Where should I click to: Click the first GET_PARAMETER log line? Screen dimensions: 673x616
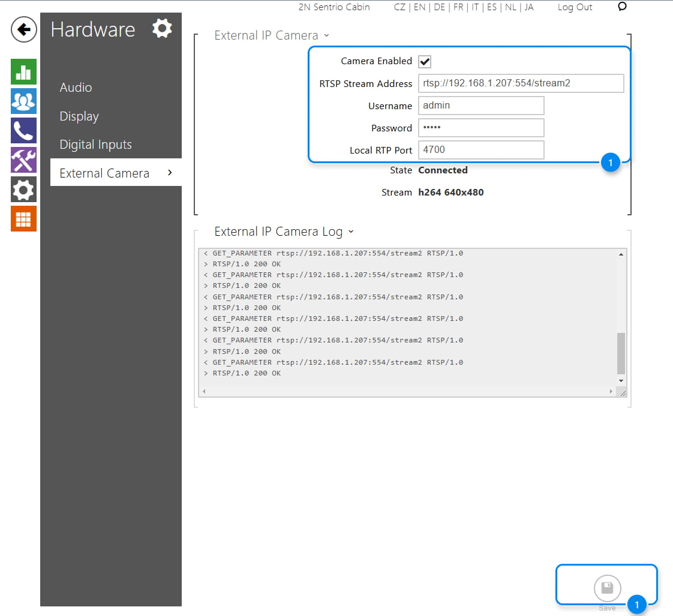(333, 253)
